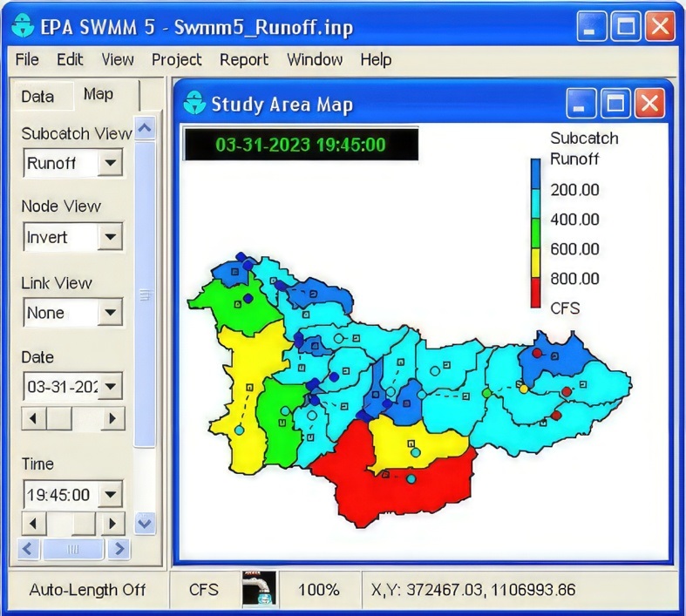Click the panel vertical scrollbar up arrow
Viewport: 686px width, 616px height.
tap(145, 128)
